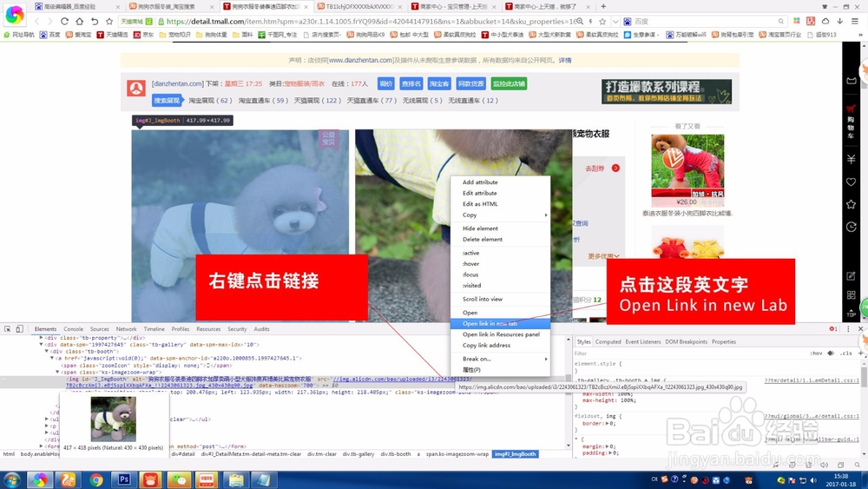This screenshot has width=868, height=489.
Task: Select img#J_ImgBooth in DevTools breadcrumb
Action: click(x=515, y=454)
